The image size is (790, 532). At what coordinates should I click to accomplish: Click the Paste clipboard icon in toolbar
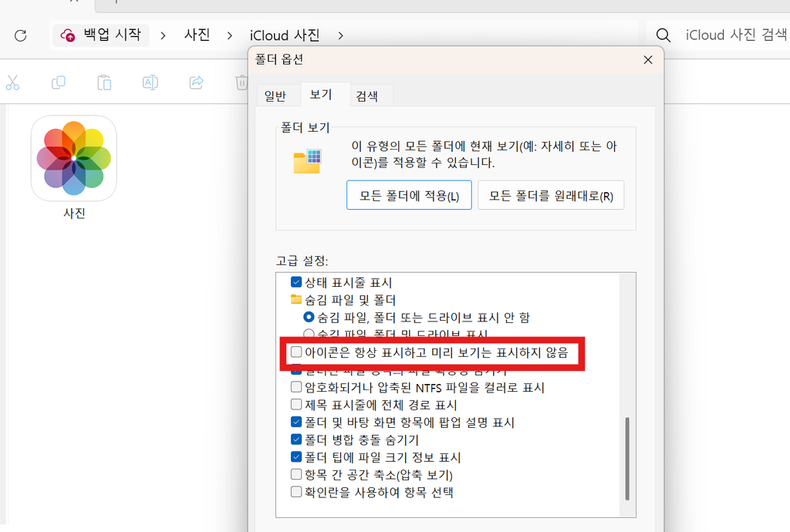click(x=104, y=82)
